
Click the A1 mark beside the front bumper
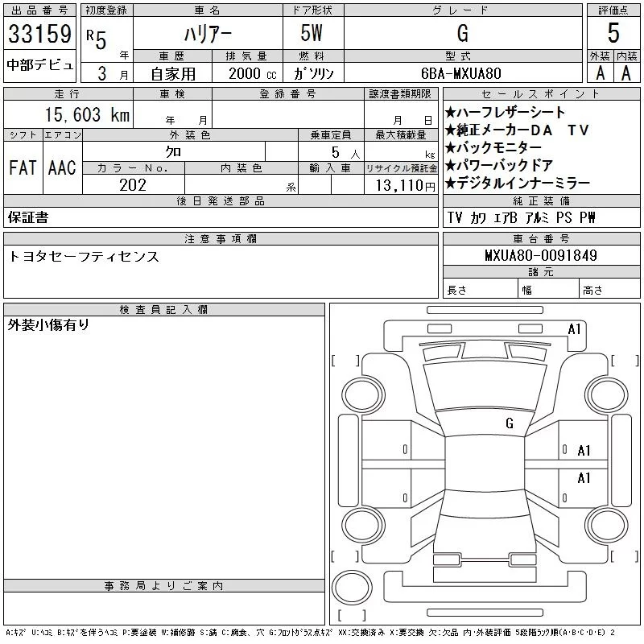[574, 329]
